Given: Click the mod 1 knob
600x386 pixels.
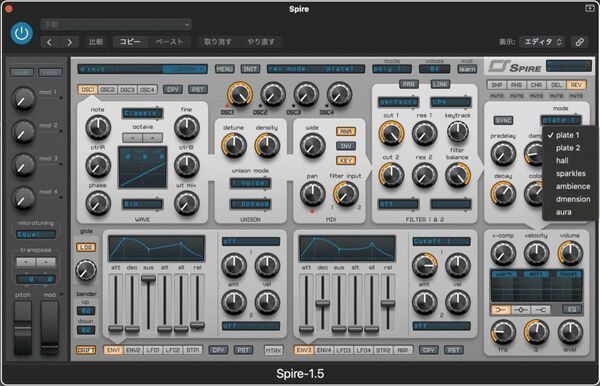Looking at the screenshot, I should coord(23,98).
